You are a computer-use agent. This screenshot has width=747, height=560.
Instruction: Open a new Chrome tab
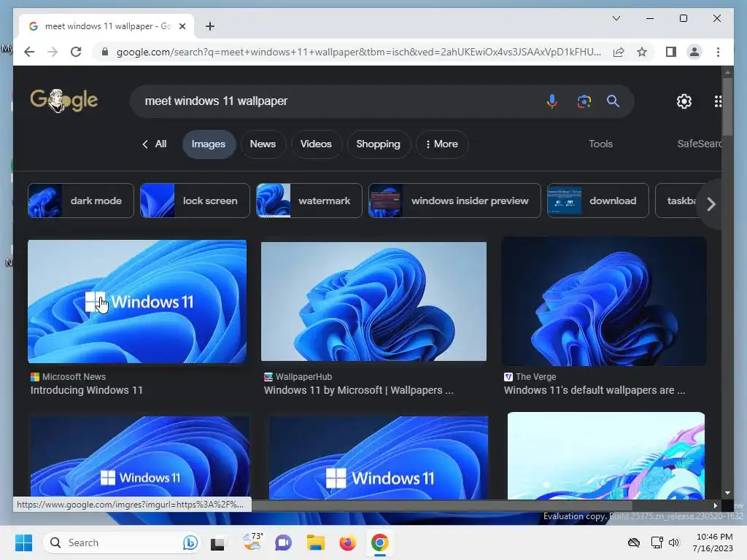pos(209,26)
